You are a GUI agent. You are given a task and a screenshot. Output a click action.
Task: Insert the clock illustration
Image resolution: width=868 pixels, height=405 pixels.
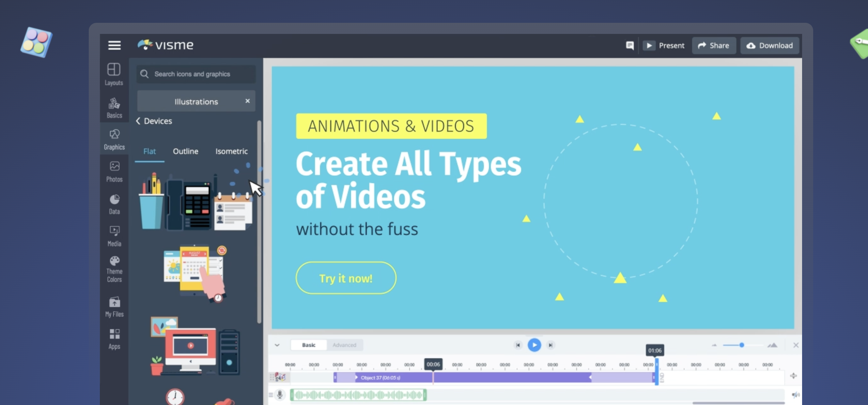[175, 397]
